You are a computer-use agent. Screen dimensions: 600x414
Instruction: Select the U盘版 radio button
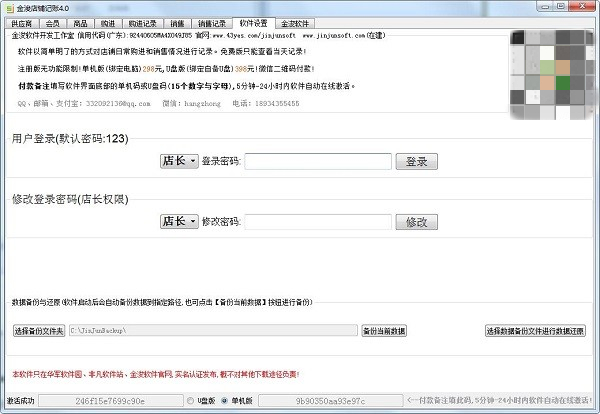pos(192,401)
